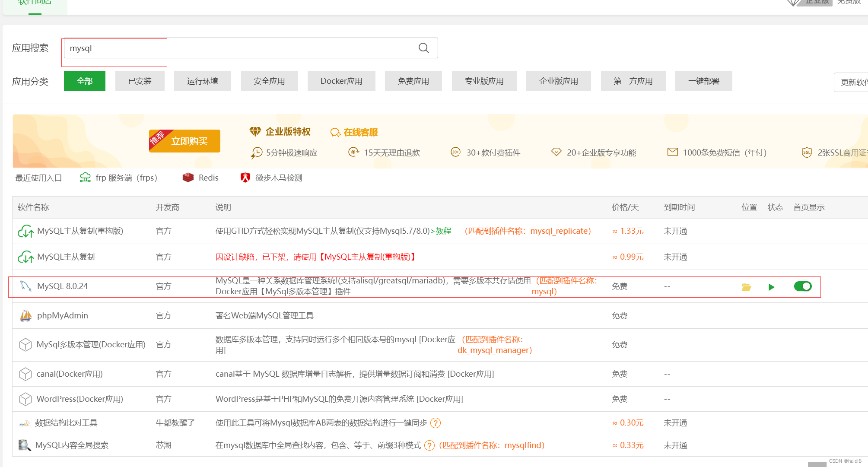The width and height of the screenshot is (868, 467).
Task: Open help icon for MySQL内容全局搜索 description
Action: click(x=429, y=445)
